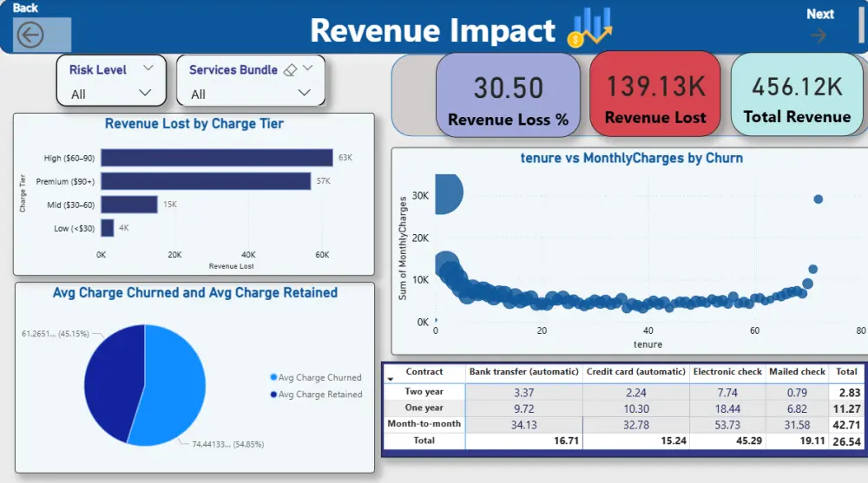Click the Premium ($90+) bar
The height and width of the screenshot is (483, 868).
pyautogui.click(x=206, y=181)
